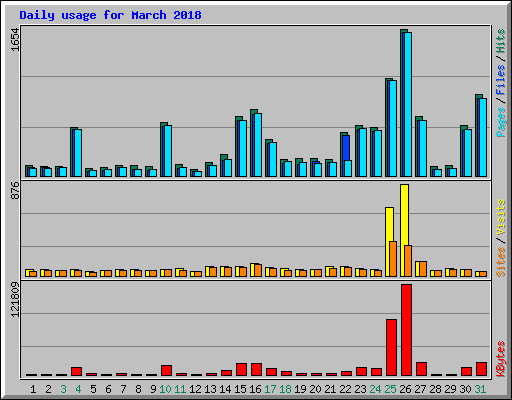Click the red KBytes bar for day 10
Viewport: 512px width, 400px height.
click(x=166, y=371)
